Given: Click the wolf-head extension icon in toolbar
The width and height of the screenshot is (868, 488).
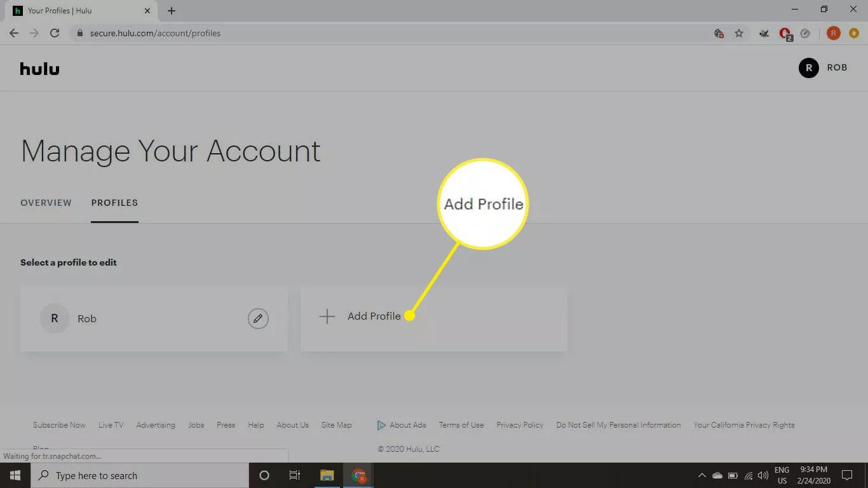Looking at the screenshot, I should click(764, 33).
